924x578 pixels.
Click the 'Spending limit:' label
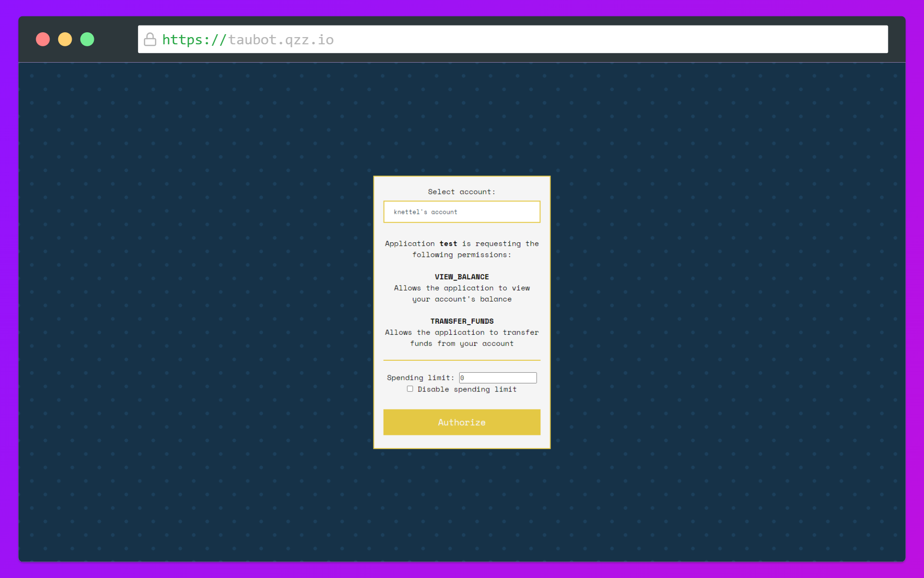(x=420, y=378)
